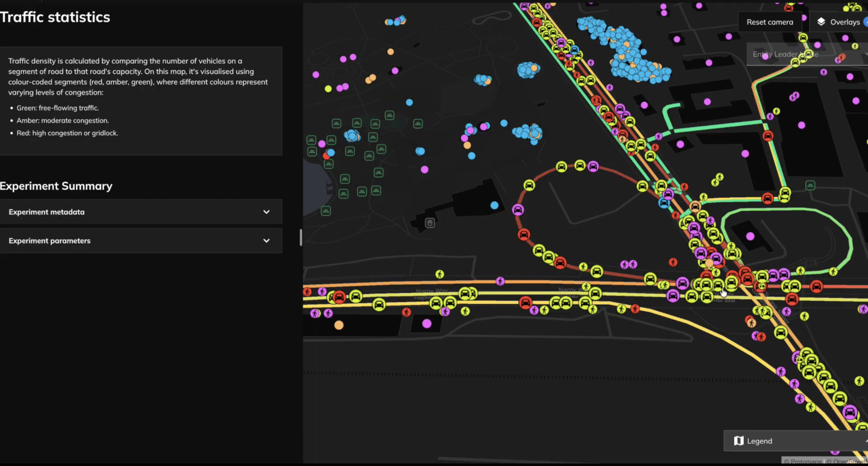The width and height of the screenshot is (868, 466).
Task: Select the isolated bench icon at far right
Action: (x=810, y=186)
